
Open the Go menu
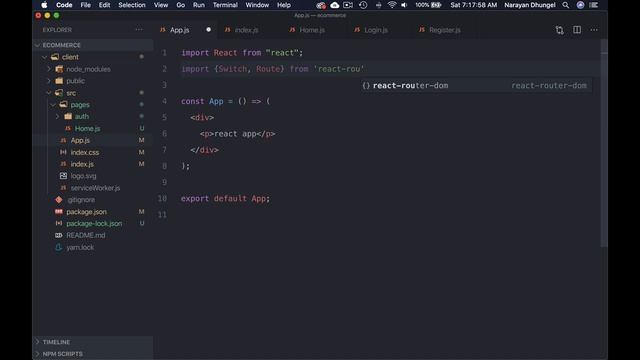coord(180,5)
